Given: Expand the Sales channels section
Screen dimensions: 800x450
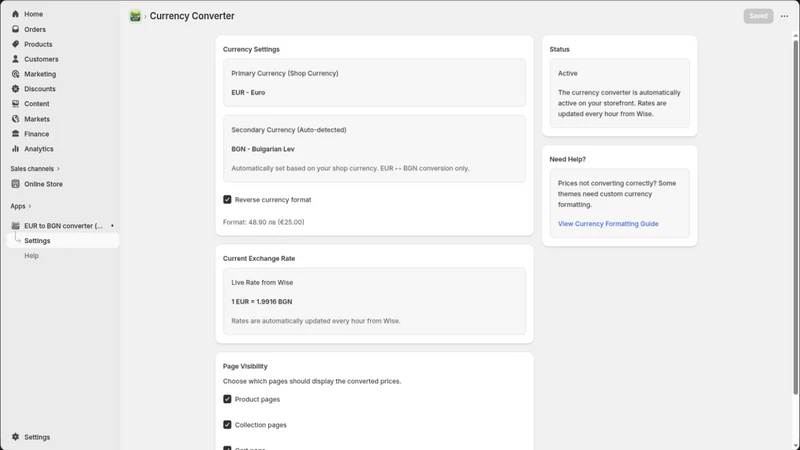Looking at the screenshot, I should click(35, 168).
